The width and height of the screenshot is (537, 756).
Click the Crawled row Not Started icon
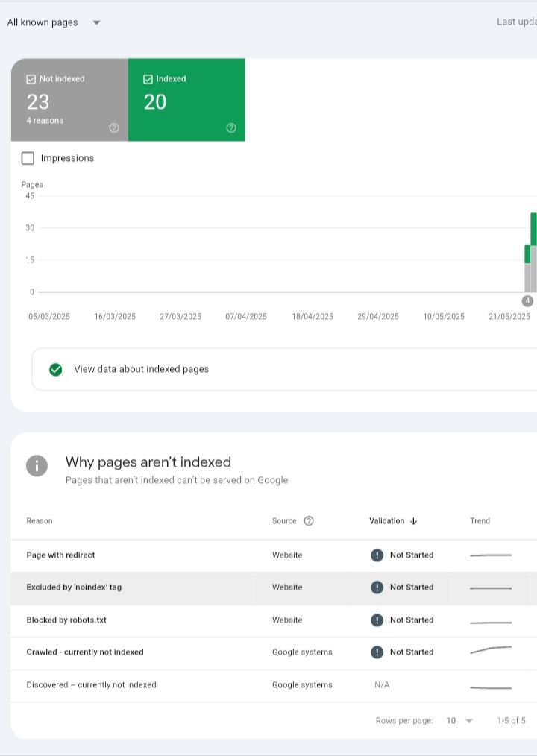pos(377,652)
